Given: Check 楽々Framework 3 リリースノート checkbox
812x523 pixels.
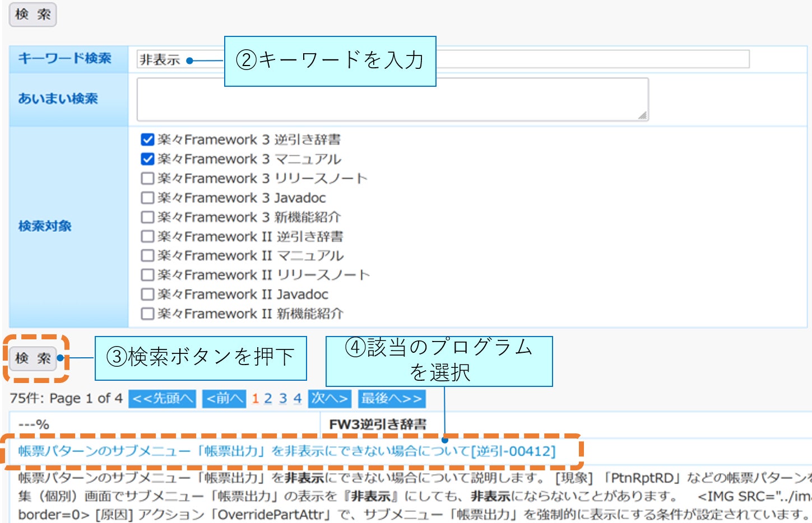Looking at the screenshot, I should tap(147, 178).
